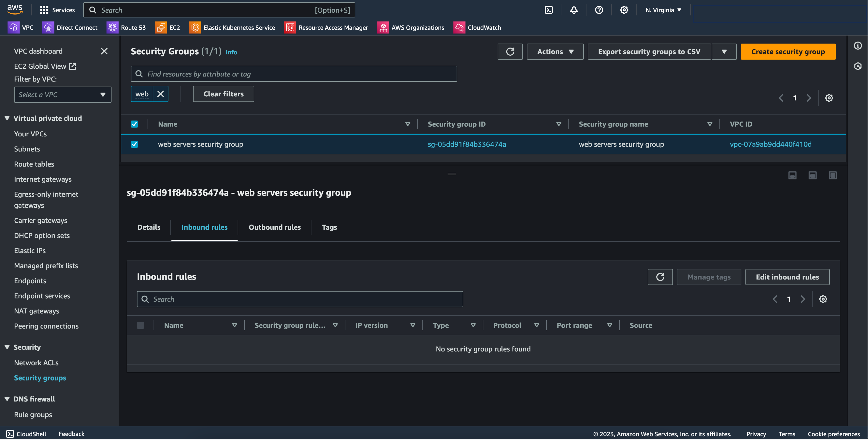Click the Route 53 service shortcut icon
Image resolution: width=868 pixels, height=440 pixels.
click(x=112, y=28)
